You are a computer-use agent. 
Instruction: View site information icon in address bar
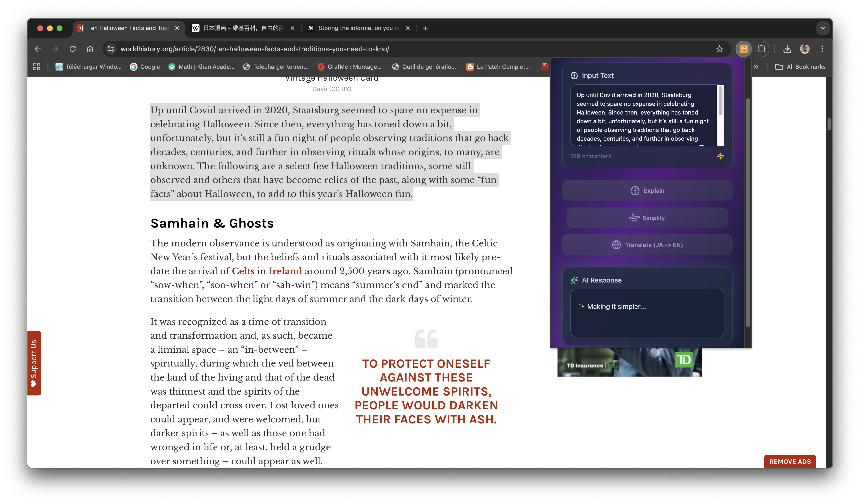coord(111,49)
